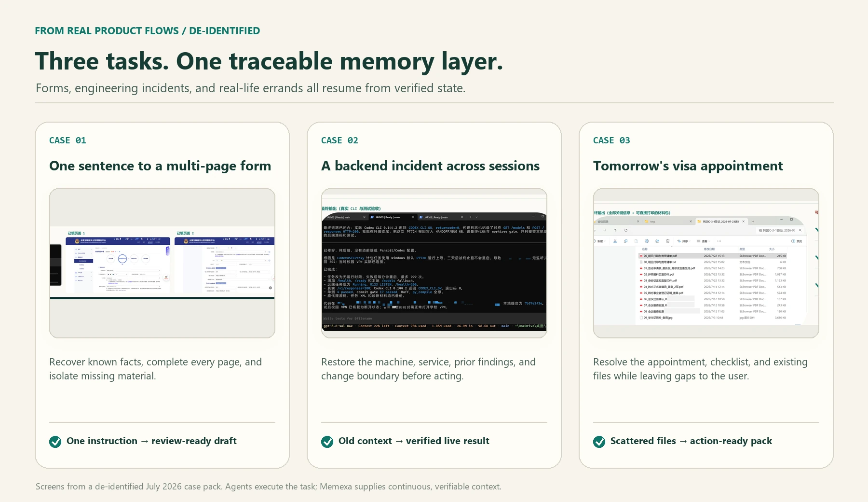Click heading "Tomorrow's visa appointment"
The image size is (868, 502).
click(688, 166)
